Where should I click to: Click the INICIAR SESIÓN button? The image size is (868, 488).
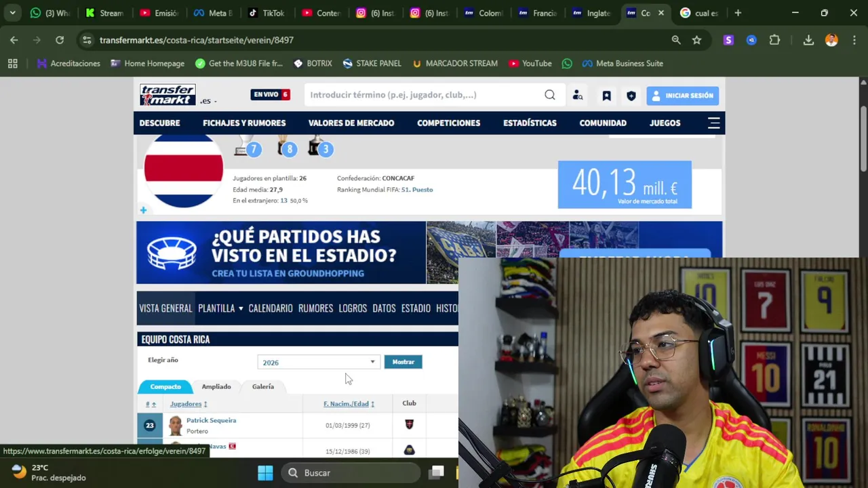tap(682, 96)
